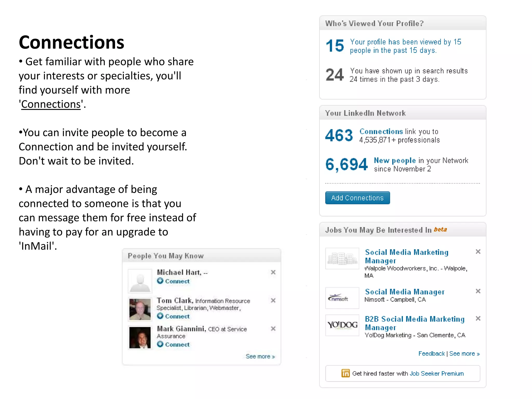The image size is (532, 399).
Task: Click the LinkedIn 'in' logo icon
Action: 345,373
